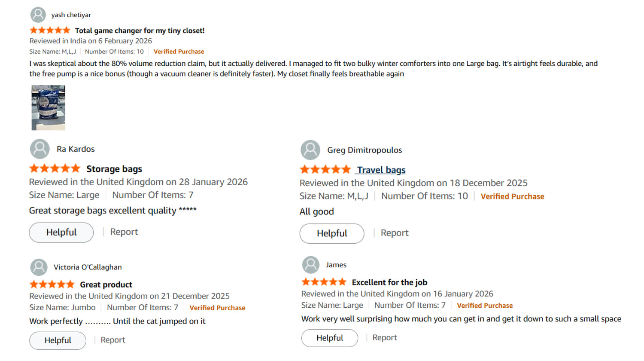Report James's review
644x361 pixels.
pyautogui.click(x=385, y=338)
